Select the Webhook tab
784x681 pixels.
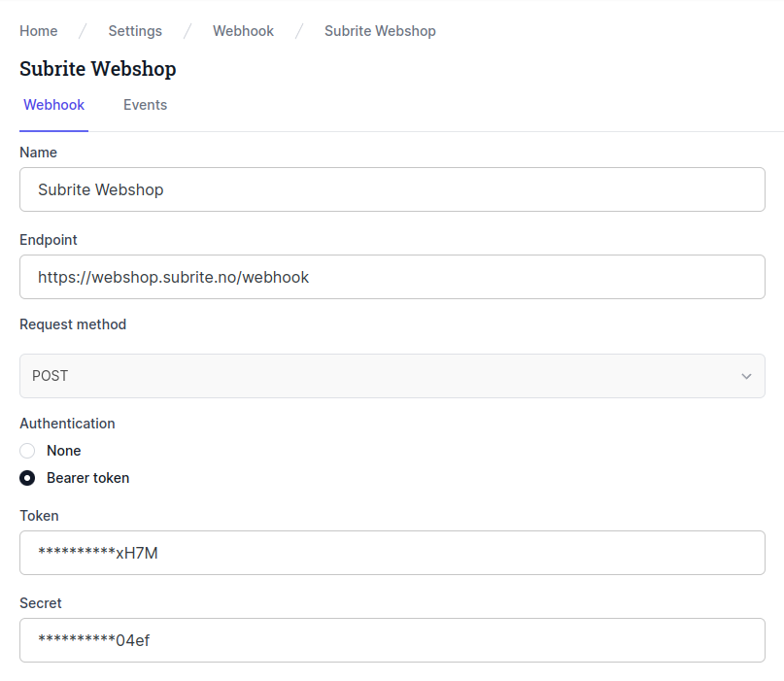[x=53, y=105]
